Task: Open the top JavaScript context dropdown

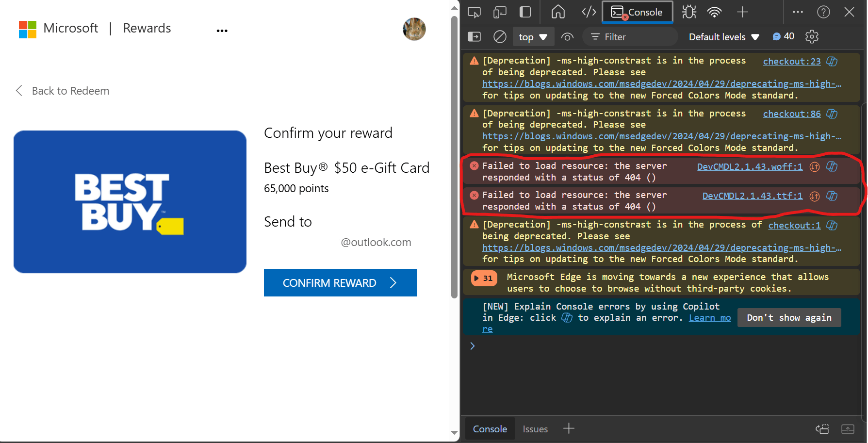Action: [533, 37]
